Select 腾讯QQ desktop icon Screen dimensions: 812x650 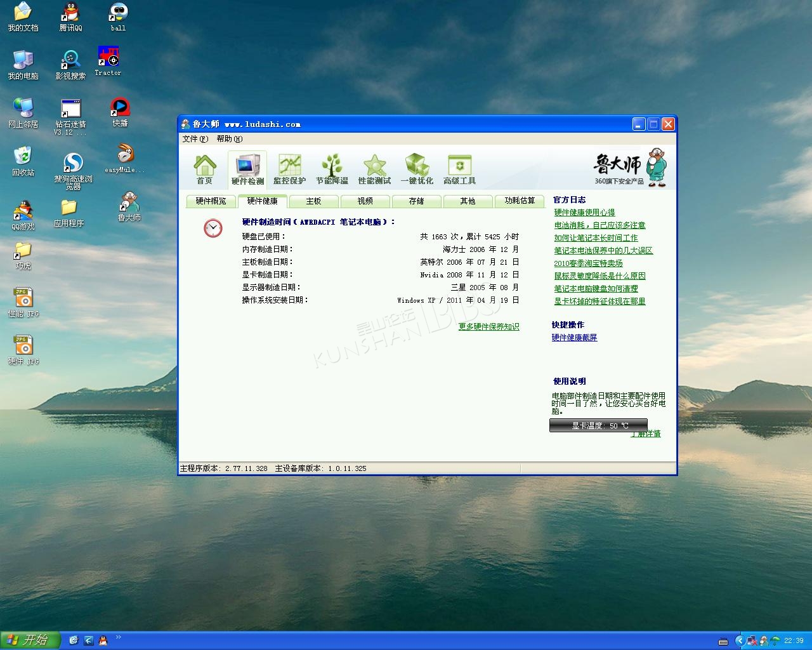click(x=70, y=17)
